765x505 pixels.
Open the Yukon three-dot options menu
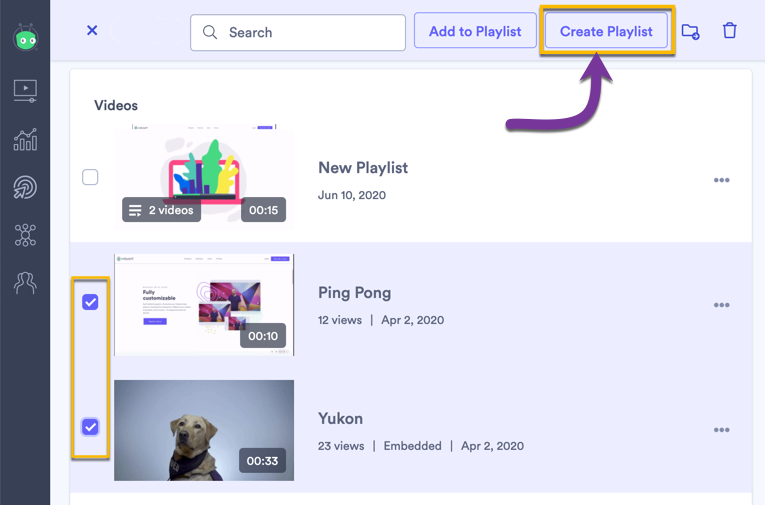[722, 430]
